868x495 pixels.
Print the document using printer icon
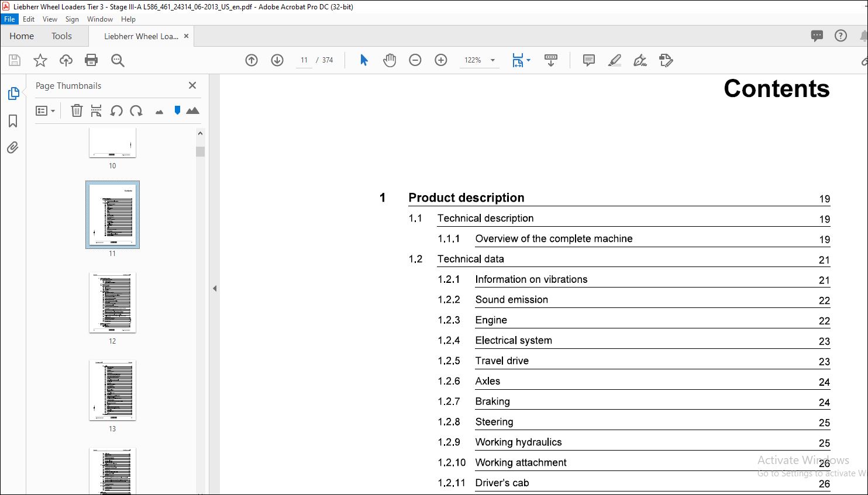(x=91, y=60)
